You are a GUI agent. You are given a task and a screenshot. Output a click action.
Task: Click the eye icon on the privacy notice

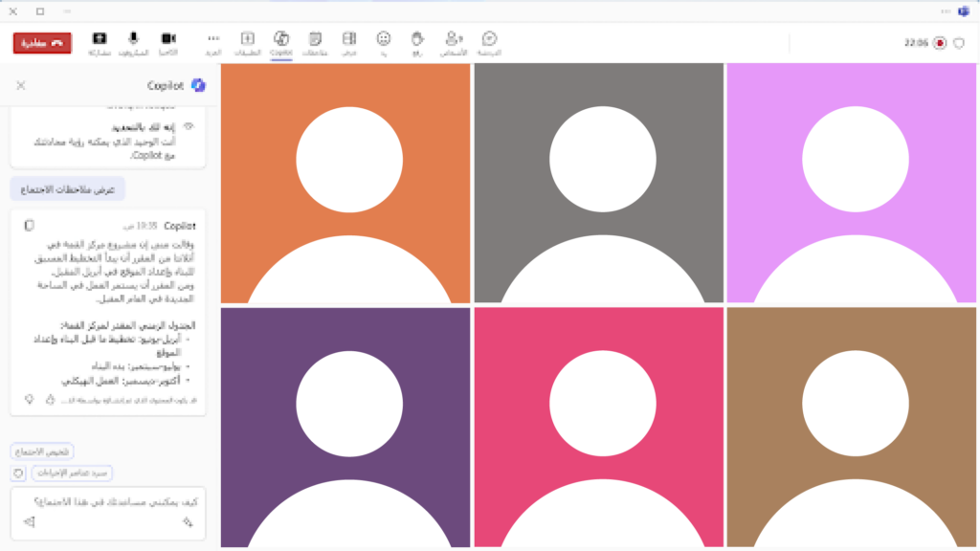click(189, 127)
